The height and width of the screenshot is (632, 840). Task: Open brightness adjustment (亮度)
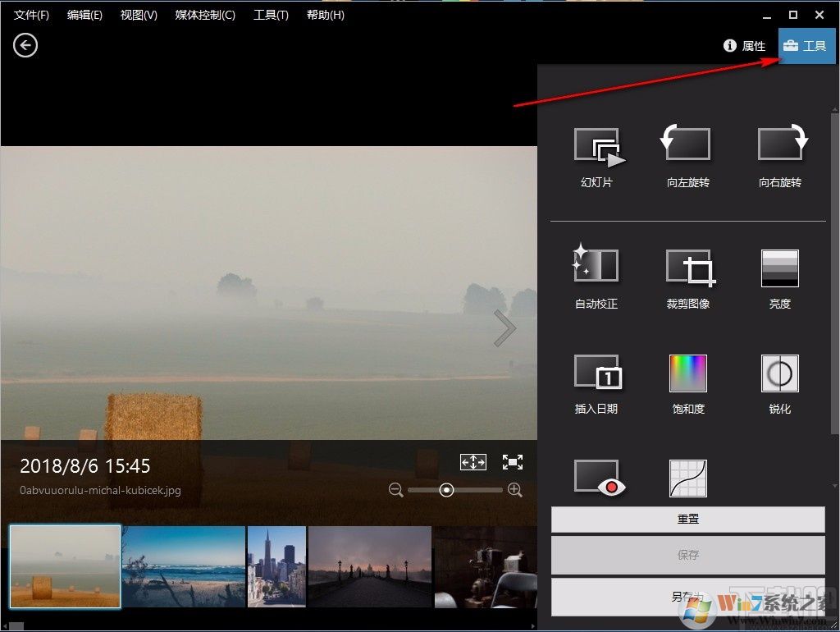click(780, 279)
